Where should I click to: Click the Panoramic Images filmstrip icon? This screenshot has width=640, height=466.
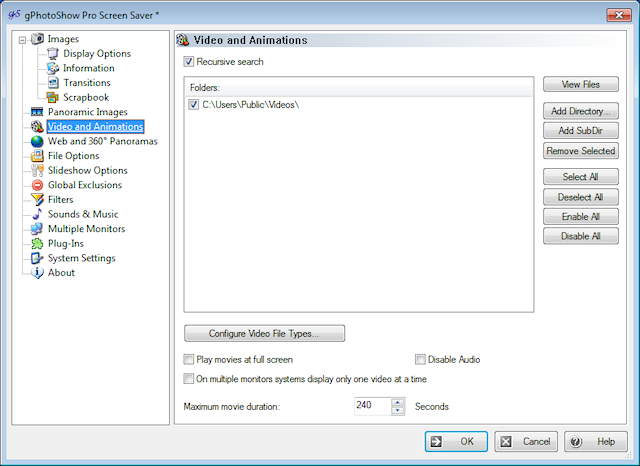click(x=37, y=112)
